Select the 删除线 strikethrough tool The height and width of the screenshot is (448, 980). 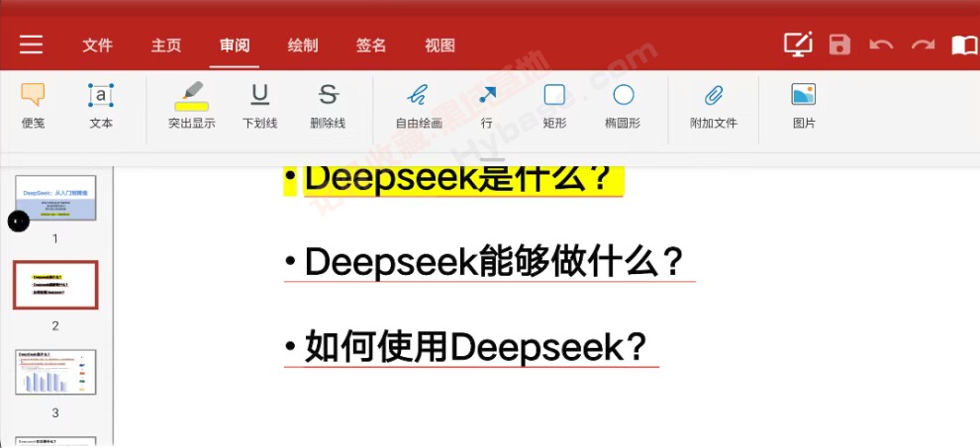(x=328, y=105)
